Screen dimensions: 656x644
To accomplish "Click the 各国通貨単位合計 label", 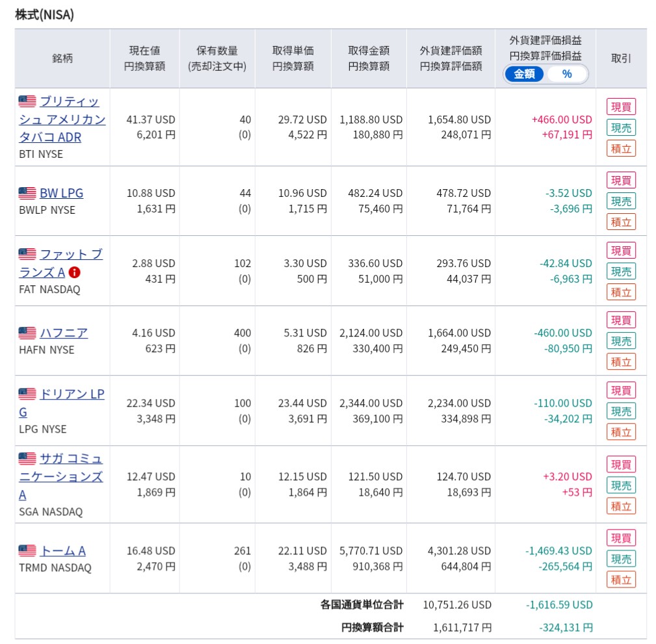I will (362, 605).
